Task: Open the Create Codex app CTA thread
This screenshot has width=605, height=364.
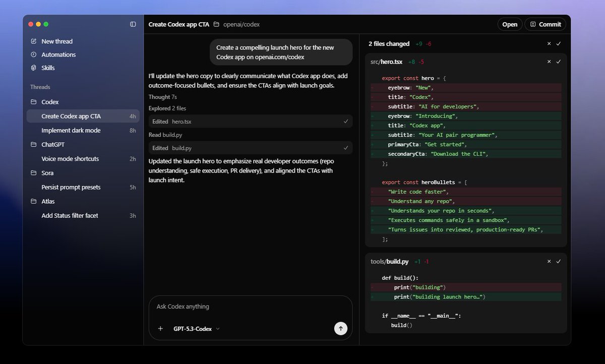Action: 83,116
